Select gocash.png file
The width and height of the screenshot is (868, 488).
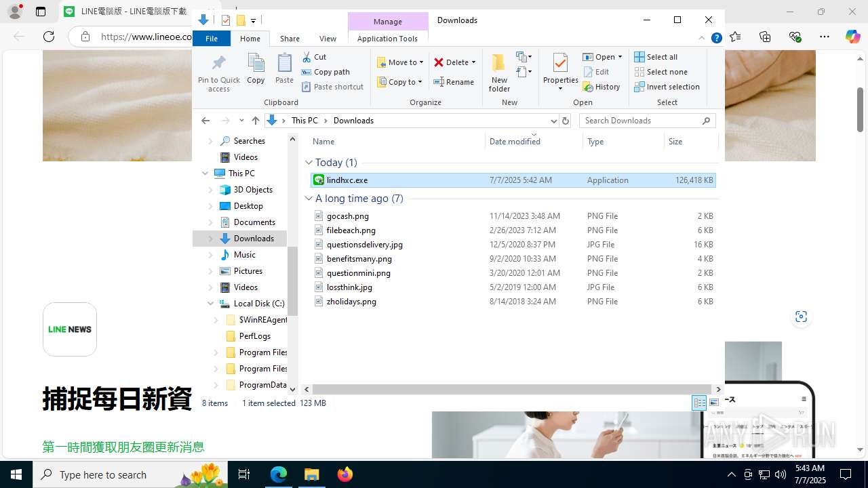(x=348, y=216)
